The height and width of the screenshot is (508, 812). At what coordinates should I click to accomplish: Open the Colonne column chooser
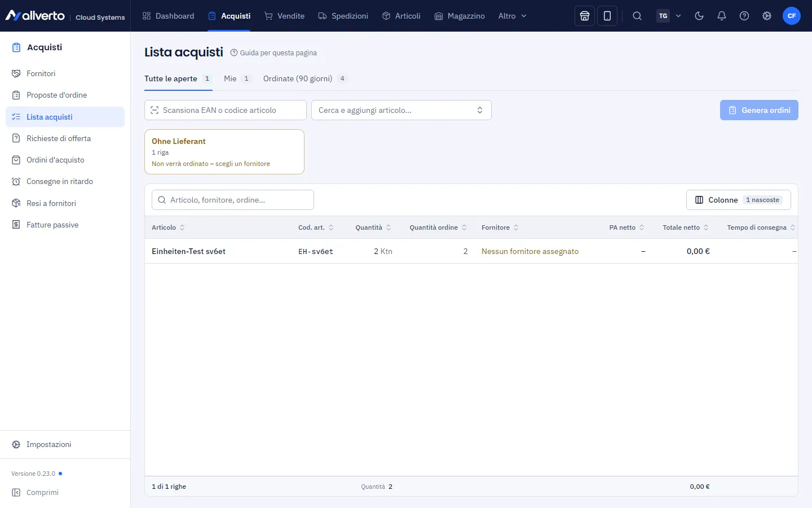(x=739, y=200)
